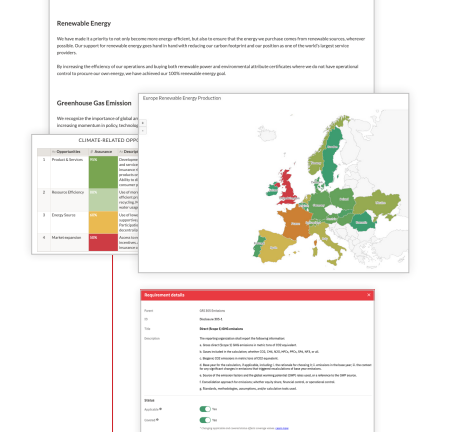Click the Description column header
The width and height of the screenshot is (452, 432).
click(x=128, y=152)
